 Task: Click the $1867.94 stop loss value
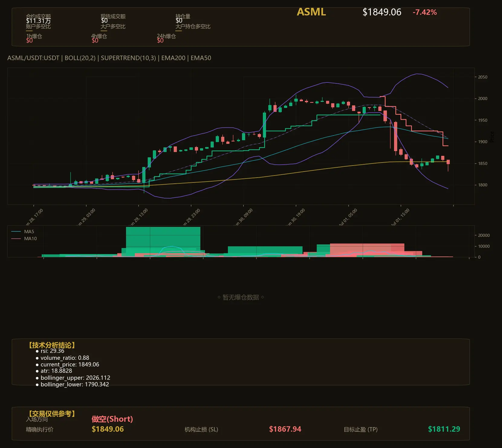click(285, 429)
